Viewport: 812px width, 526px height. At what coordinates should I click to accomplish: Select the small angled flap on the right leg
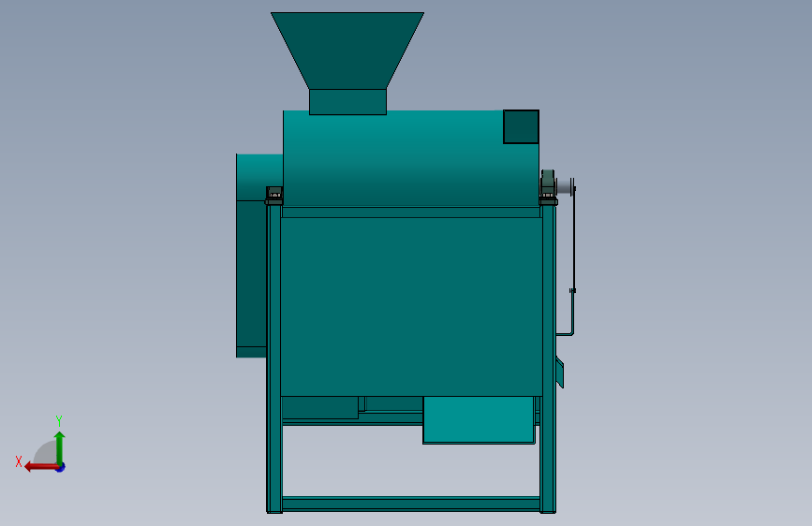tap(559, 372)
